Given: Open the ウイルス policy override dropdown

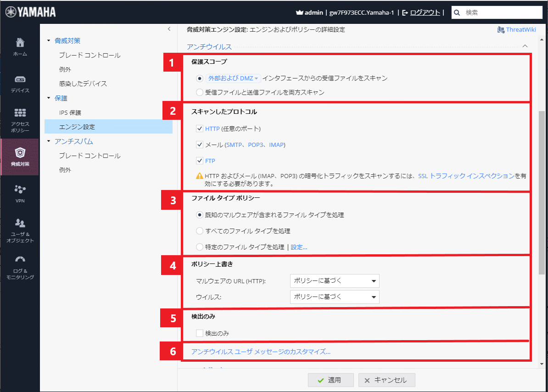Looking at the screenshot, I should coord(335,297).
